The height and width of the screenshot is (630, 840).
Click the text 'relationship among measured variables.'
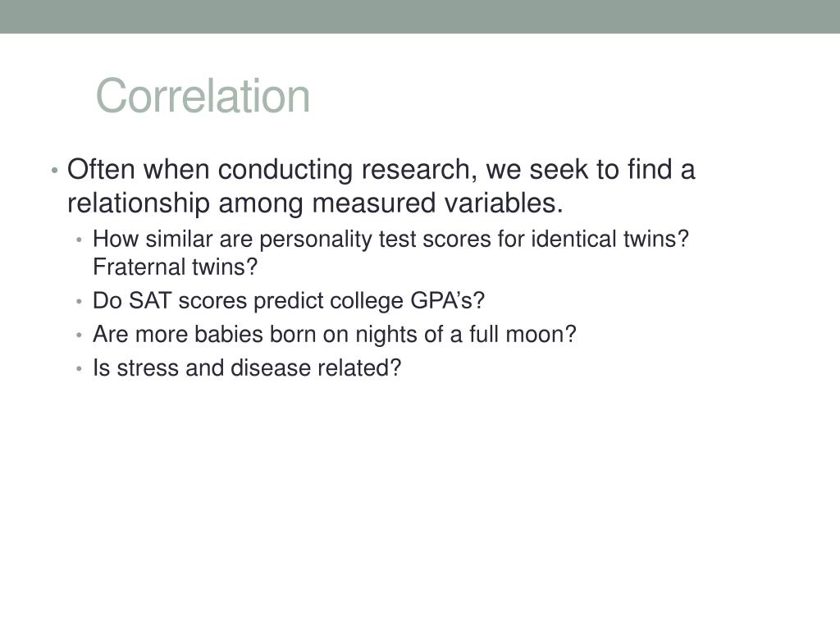[x=315, y=203]
